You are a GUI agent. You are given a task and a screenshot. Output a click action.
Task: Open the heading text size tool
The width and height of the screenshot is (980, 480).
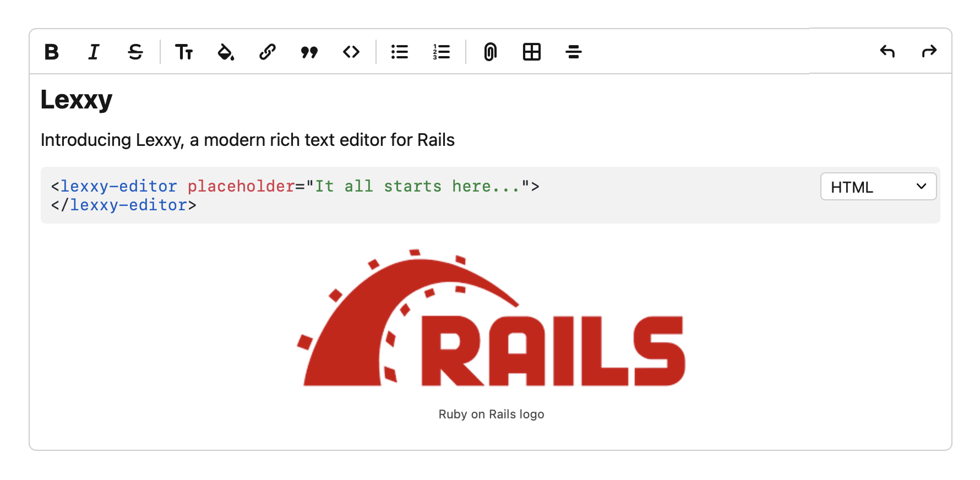coord(184,52)
